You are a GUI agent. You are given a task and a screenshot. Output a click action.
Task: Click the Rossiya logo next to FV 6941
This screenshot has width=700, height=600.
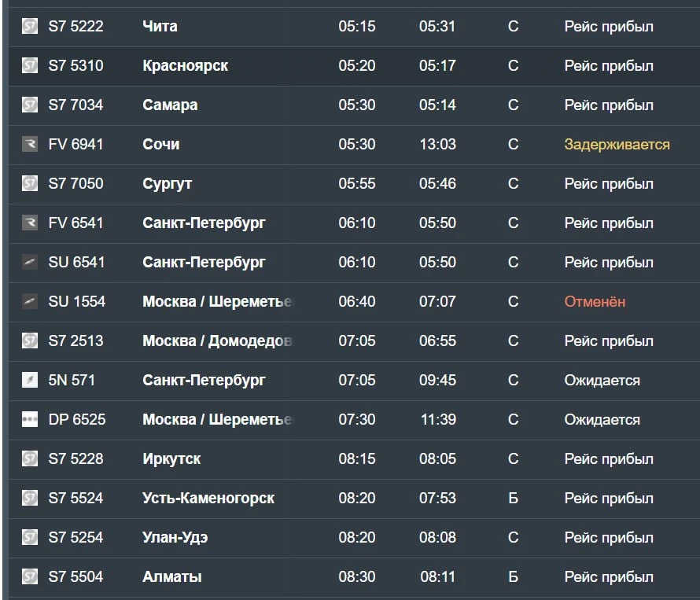30,144
